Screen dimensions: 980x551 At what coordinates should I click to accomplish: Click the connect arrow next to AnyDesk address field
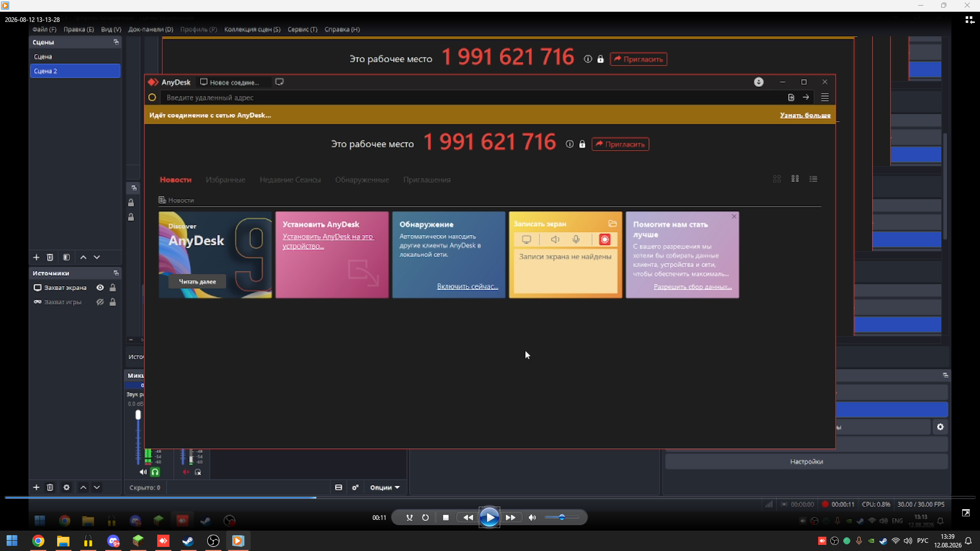[x=806, y=97]
